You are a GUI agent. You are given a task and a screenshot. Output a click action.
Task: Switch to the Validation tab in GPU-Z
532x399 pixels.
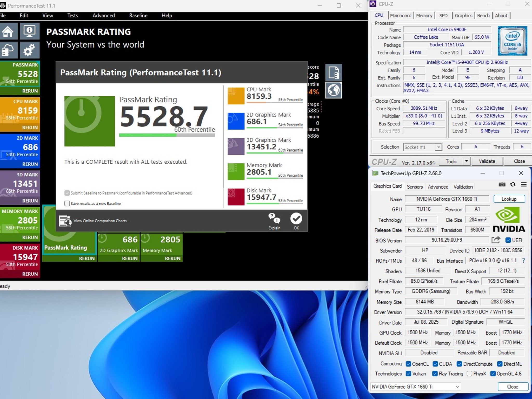[463, 187]
